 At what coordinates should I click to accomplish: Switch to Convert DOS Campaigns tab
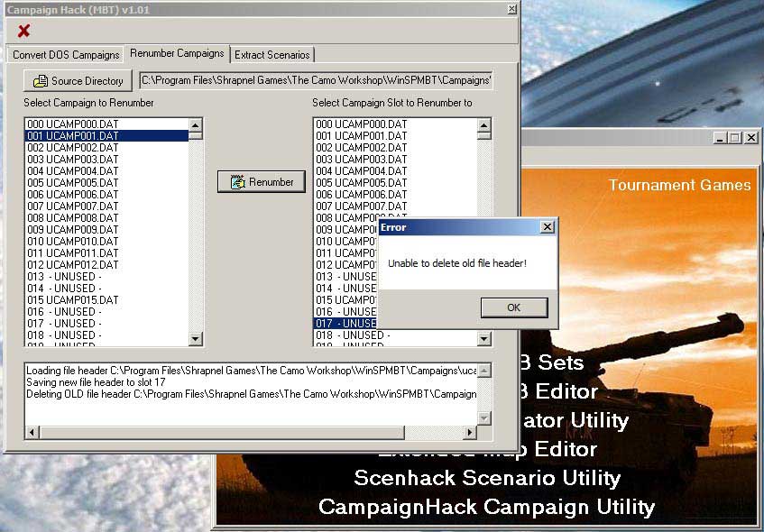(66, 55)
